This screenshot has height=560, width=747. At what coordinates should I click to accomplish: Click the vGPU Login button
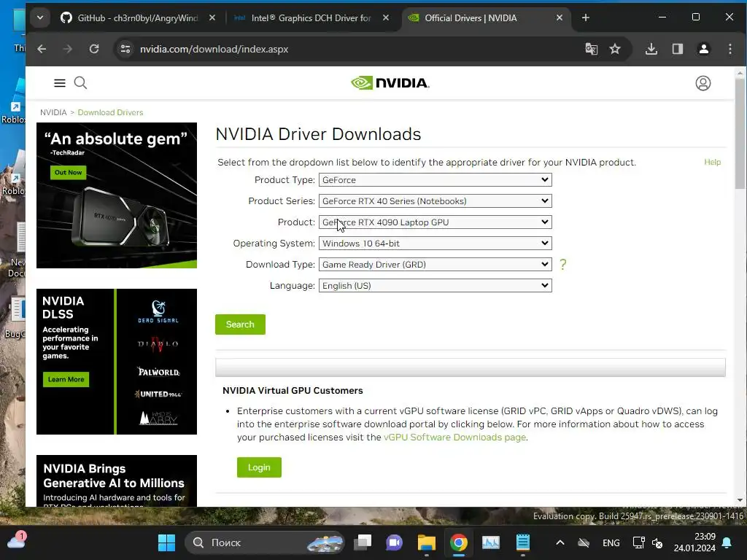(x=259, y=467)
